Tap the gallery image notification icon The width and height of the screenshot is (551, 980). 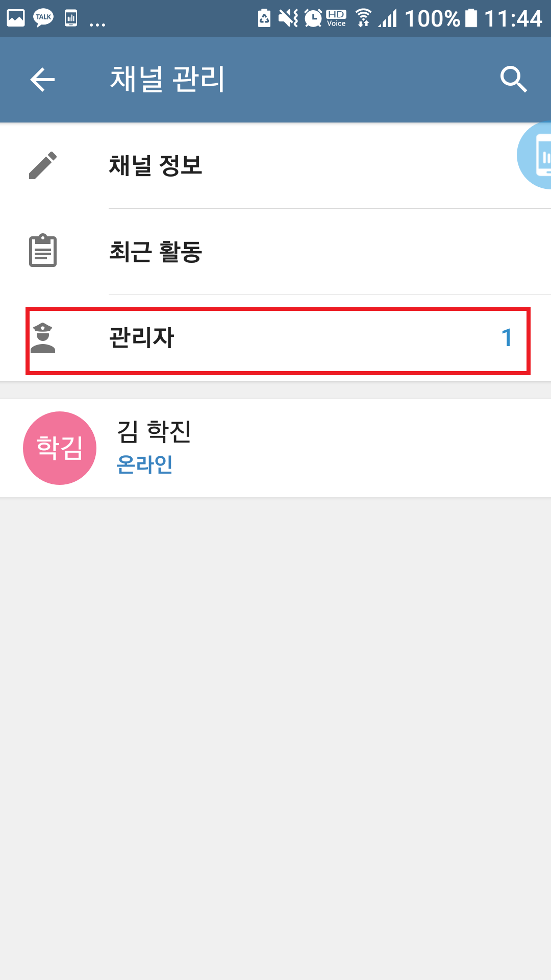coord(16,18)
